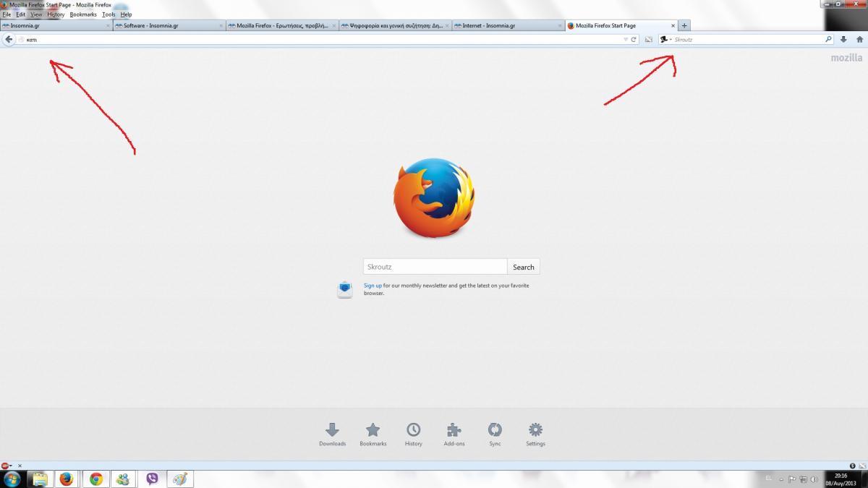The image size is (868, 488).
Task: Launch Google Chrome from the taskbar
Action: point(95,479)
